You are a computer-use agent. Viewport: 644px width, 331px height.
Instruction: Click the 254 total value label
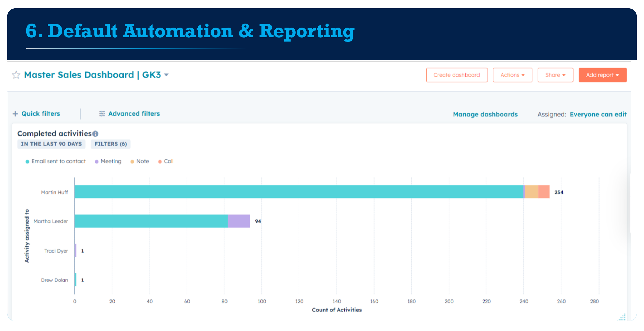click(x=559, y=192)
